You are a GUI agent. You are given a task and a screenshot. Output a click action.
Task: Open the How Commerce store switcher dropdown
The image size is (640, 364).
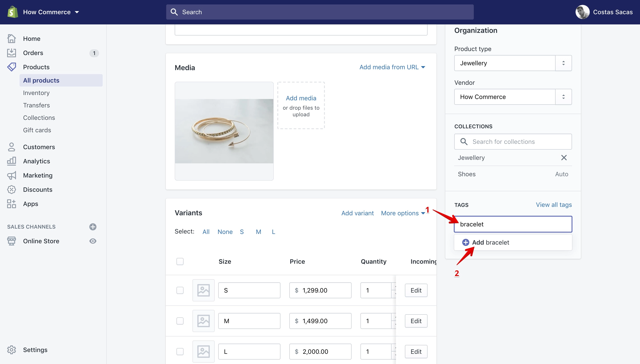point(51,12)
